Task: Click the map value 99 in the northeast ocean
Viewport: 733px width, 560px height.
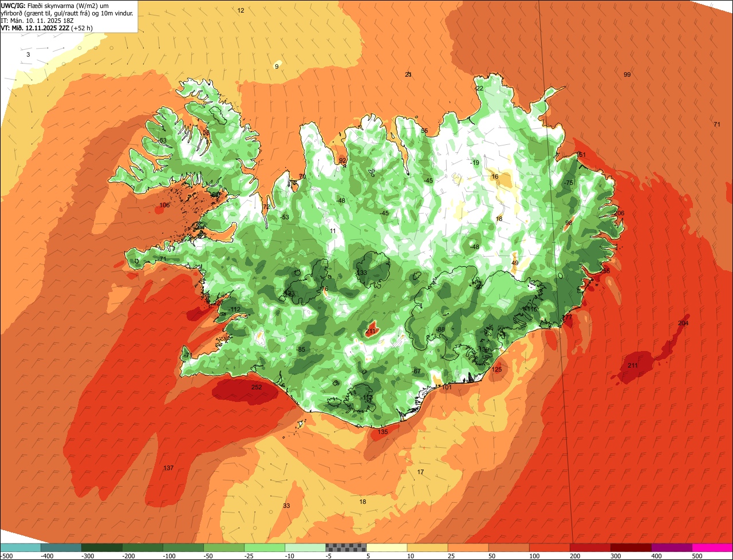Action: tap(627, 75)
